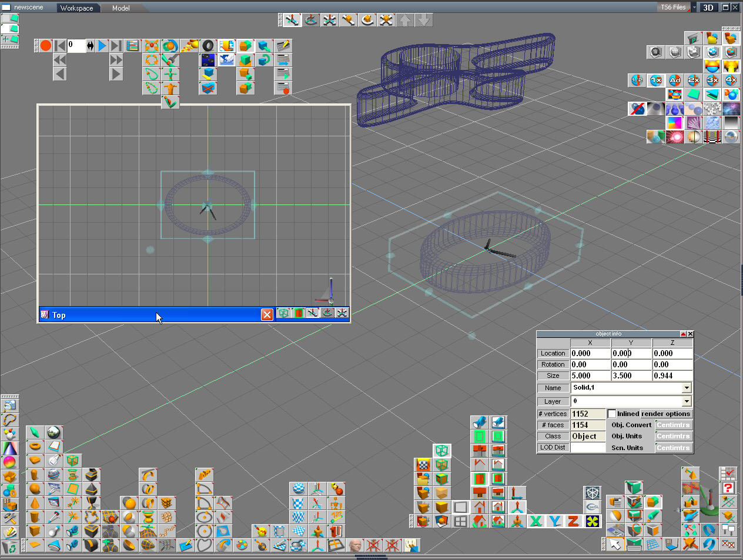Click the Location X value field

click(590, 353)
